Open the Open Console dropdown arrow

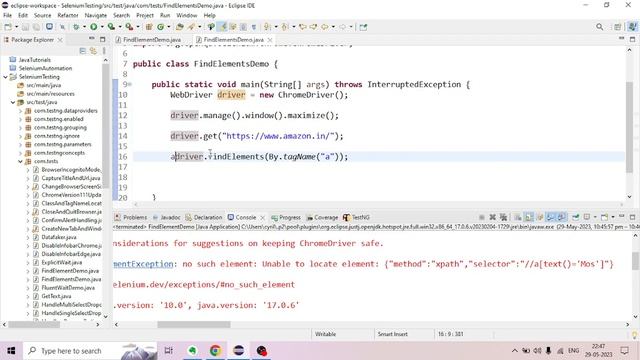coord(613,217)
